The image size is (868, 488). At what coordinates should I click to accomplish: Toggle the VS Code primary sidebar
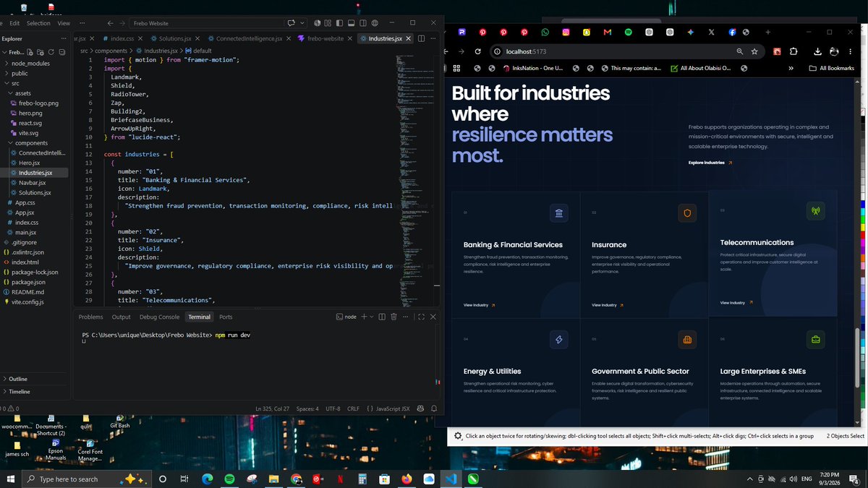[339, 23]
